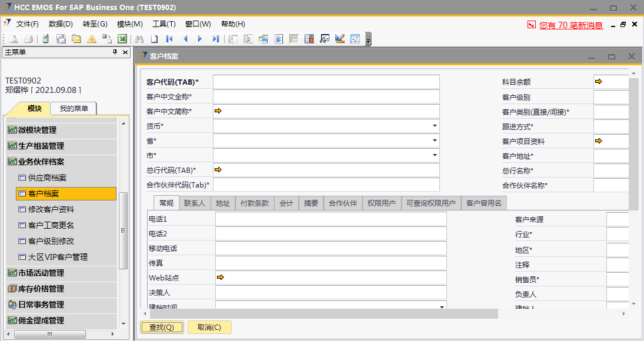This screenshot has width=644, height=341.
Task: Switch to the 我的菜单 tab
Action: coord(74,109)
